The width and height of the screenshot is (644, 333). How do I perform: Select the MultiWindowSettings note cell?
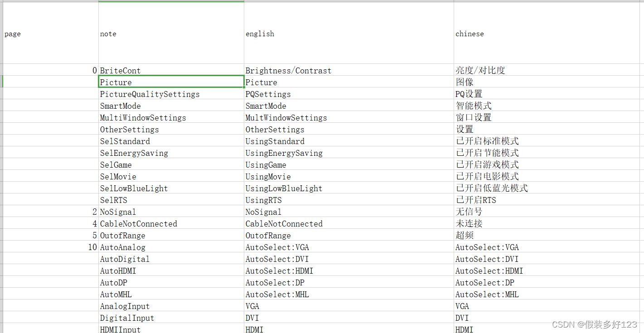(171, 117)
